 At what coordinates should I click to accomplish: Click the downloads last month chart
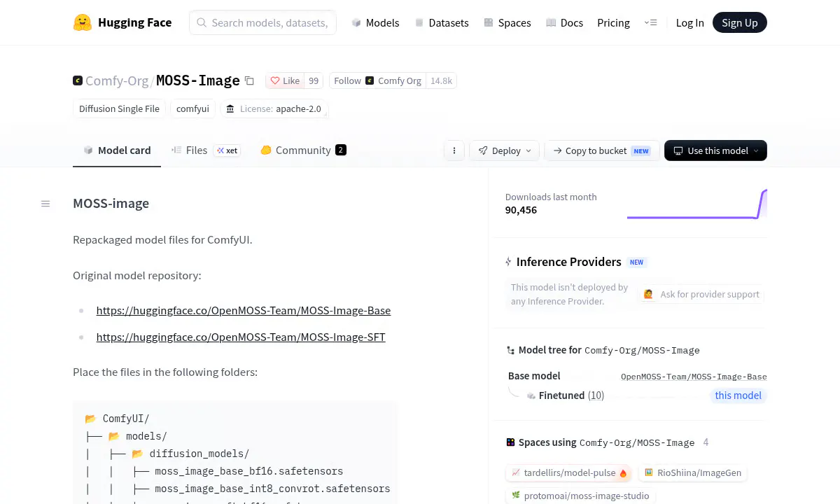click(697, 204)
